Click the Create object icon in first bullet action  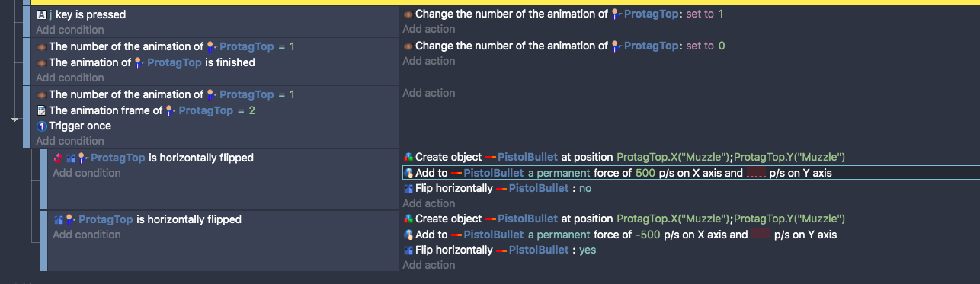click(x=408, y=158)
